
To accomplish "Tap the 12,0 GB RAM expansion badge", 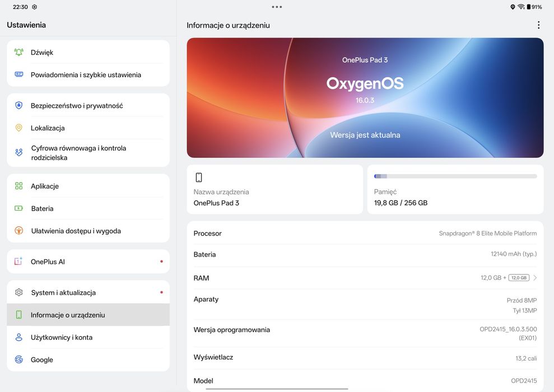I will tap(519, 278).
